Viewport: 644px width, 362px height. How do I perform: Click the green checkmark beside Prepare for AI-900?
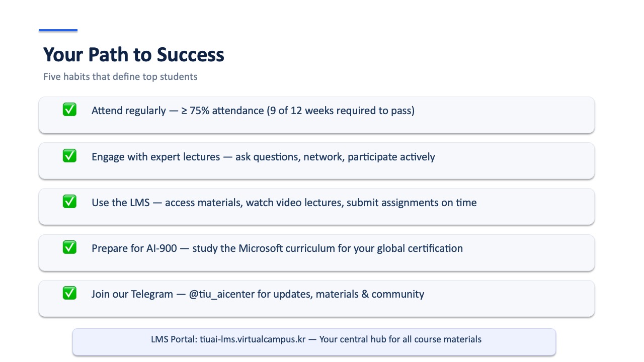pyautogui.click(x=69, y=247)
